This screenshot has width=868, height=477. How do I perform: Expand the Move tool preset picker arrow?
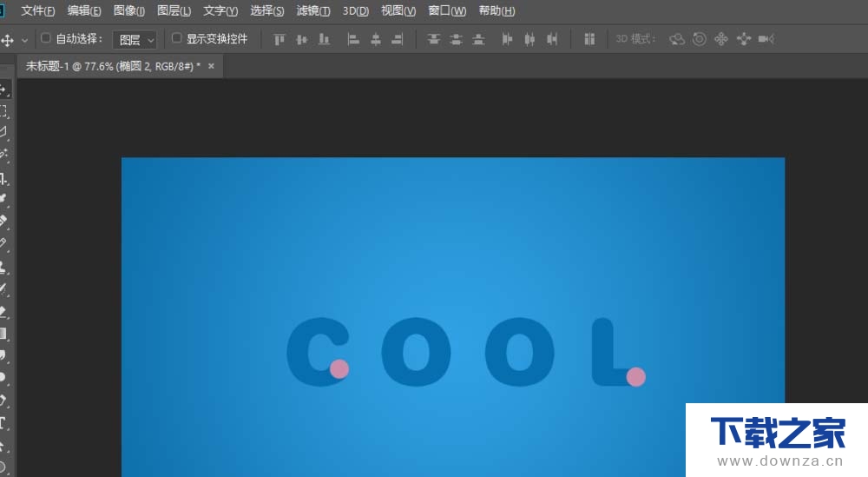pyautogui.click(x=24, y=41)
